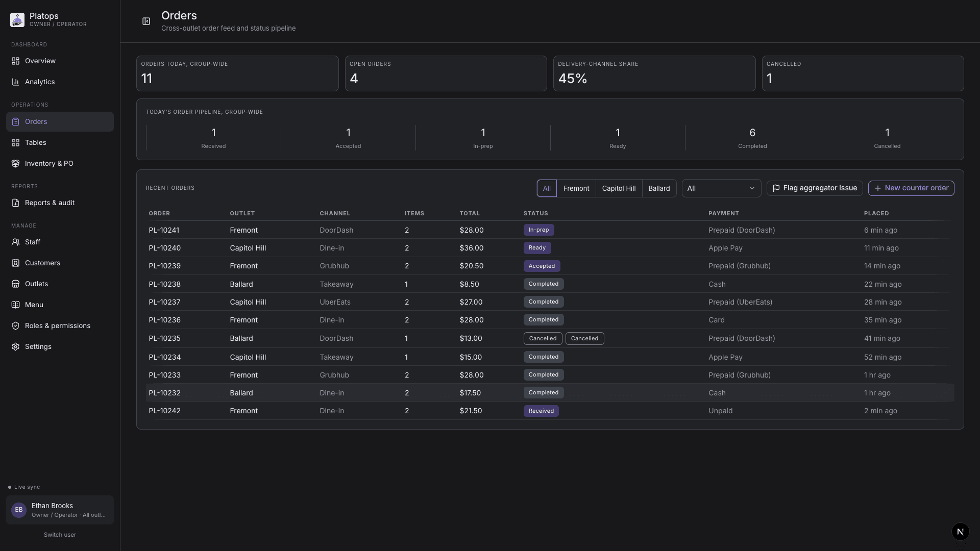The height and width of the screenshot is (551, 980).
Task: Open the Ethan Brooks account card
Action: [60, 510]
